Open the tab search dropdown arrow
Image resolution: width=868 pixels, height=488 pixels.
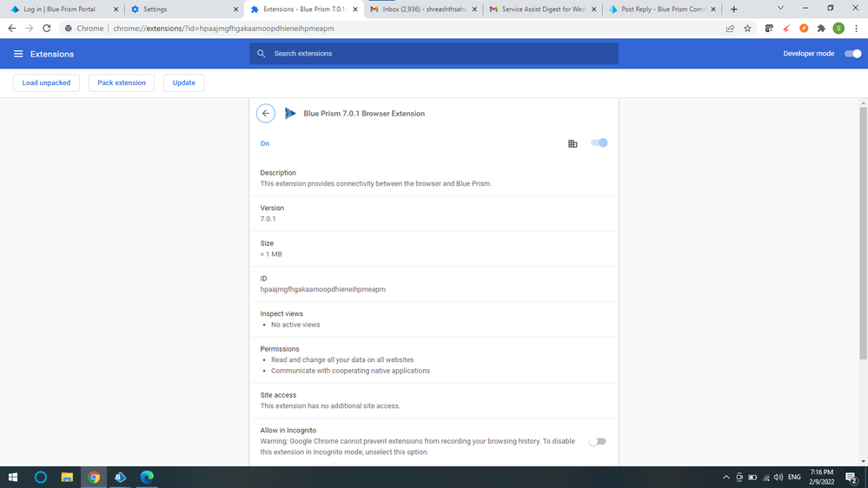click(x=780, y=9)
